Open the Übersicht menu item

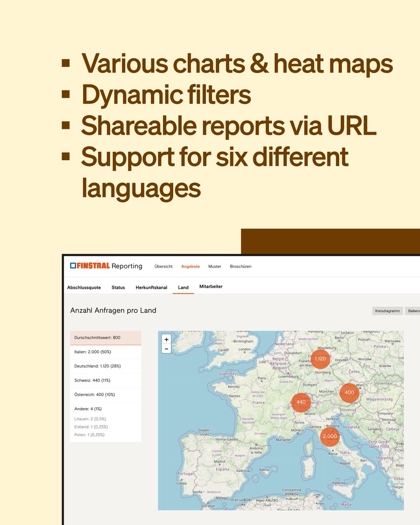(x=163, y=266)
